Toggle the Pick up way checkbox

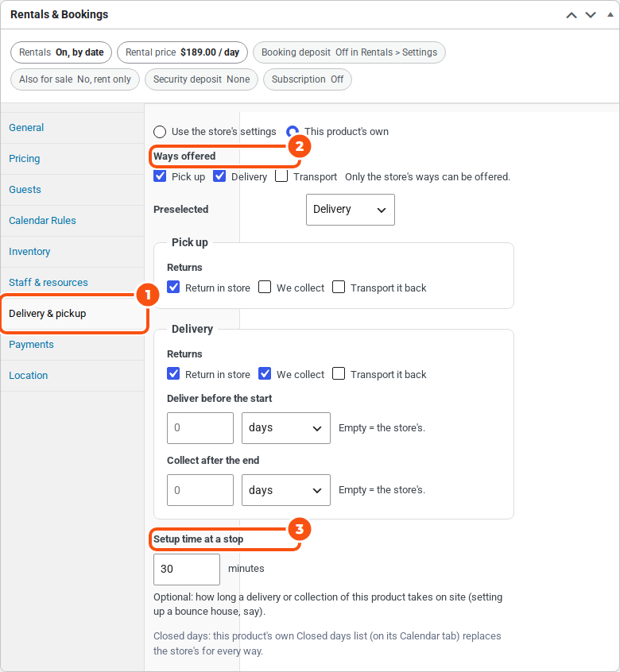coord(160,176)
